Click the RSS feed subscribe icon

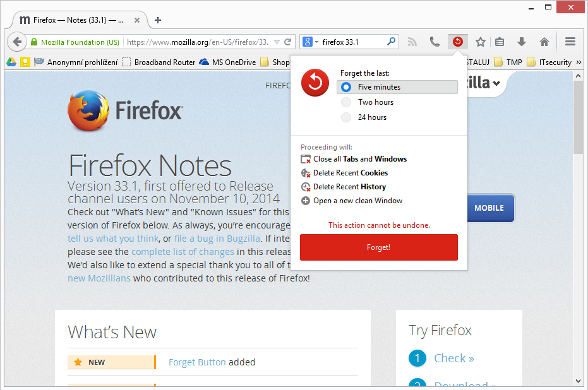tap(412, 42)
